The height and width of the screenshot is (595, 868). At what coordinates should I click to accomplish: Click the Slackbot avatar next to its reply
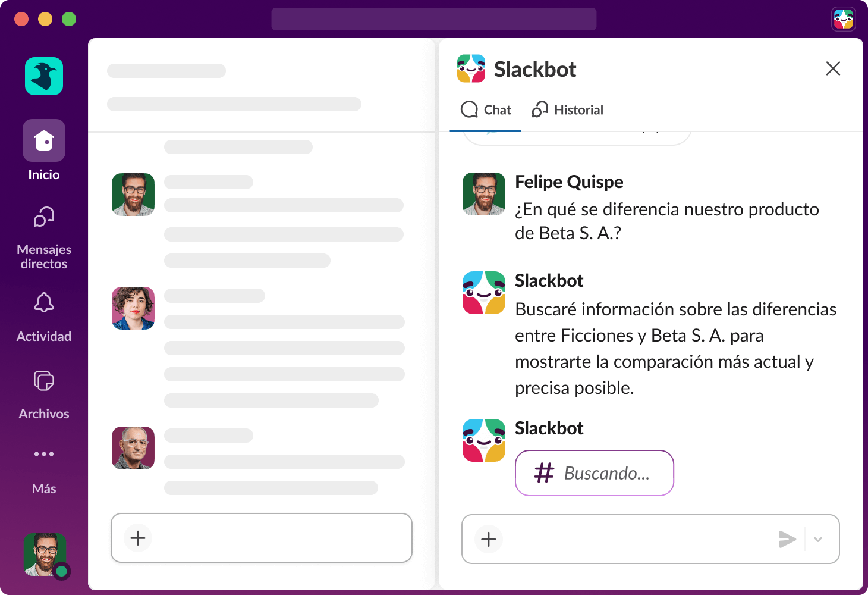point(483,292)
